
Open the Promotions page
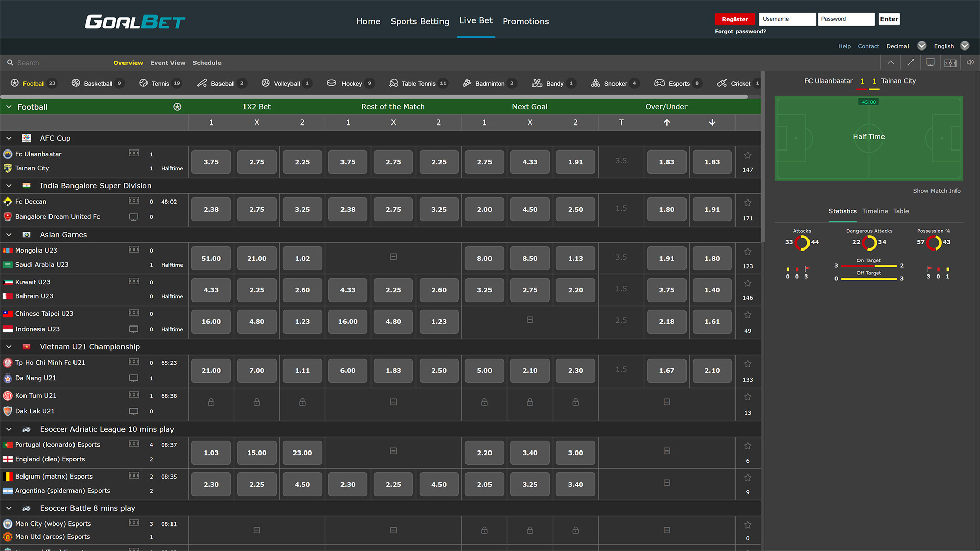click(526, 21)
